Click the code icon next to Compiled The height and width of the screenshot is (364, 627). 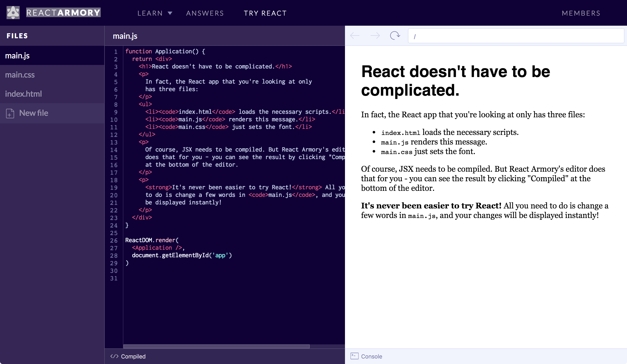pos(115,356)
